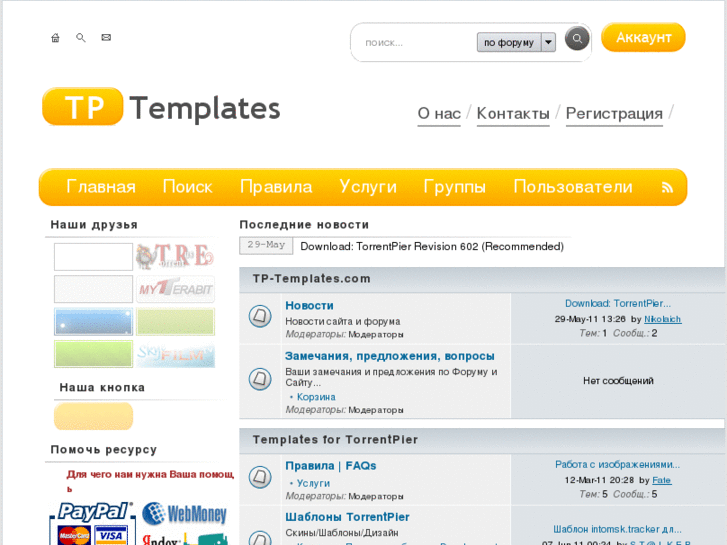Image resolution: width=727 pixels, height=545 pixels.
Task: Click the 'Последние новости' heading
Action: [304, 224]
